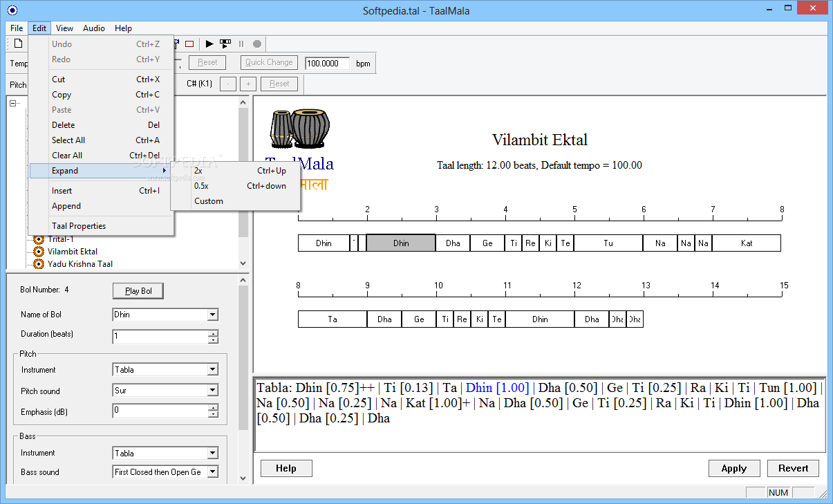The height and width of the screenshot is (504, 833).
Task: Open the Pitch Instrument dropdown
Action: [x=212, y=370]
